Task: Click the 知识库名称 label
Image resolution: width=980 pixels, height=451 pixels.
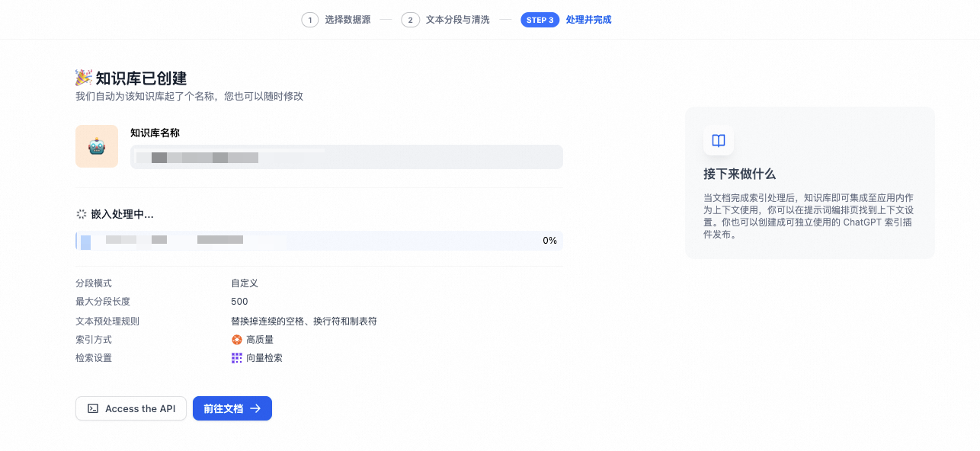Action: pos(155,133)
